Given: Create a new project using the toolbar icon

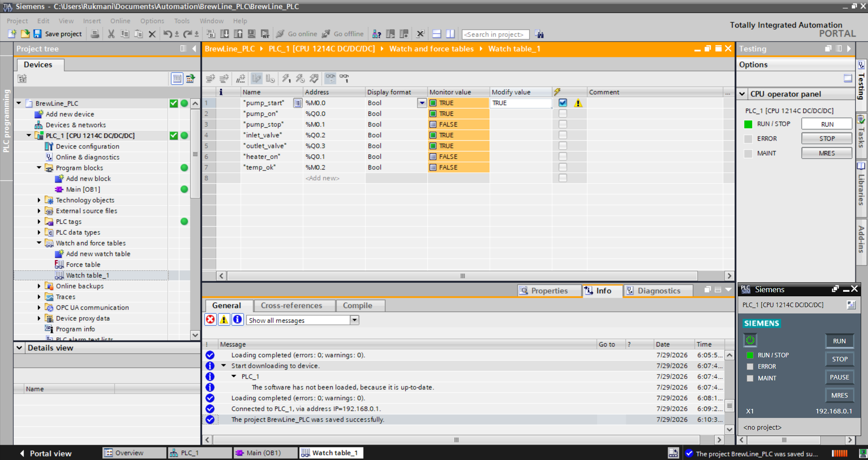Looking at the screenshot, I should click(x=12, y=34).
